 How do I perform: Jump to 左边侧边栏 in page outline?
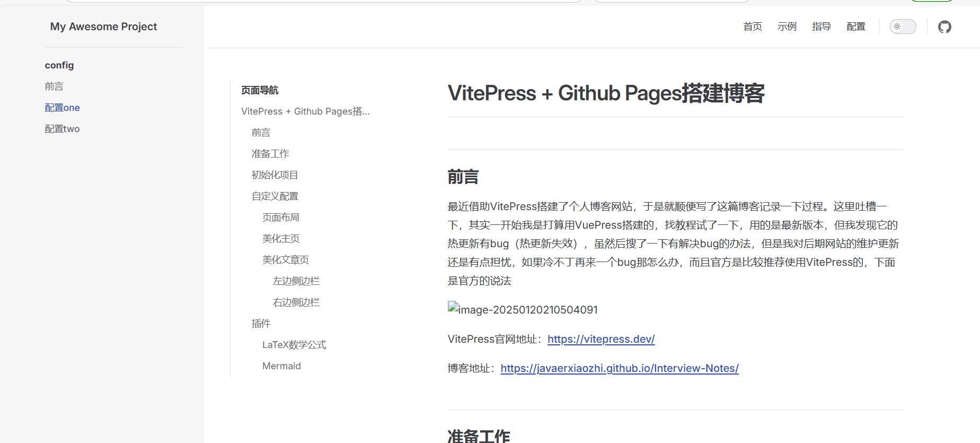pyautogui.click(x=296, y=281)
